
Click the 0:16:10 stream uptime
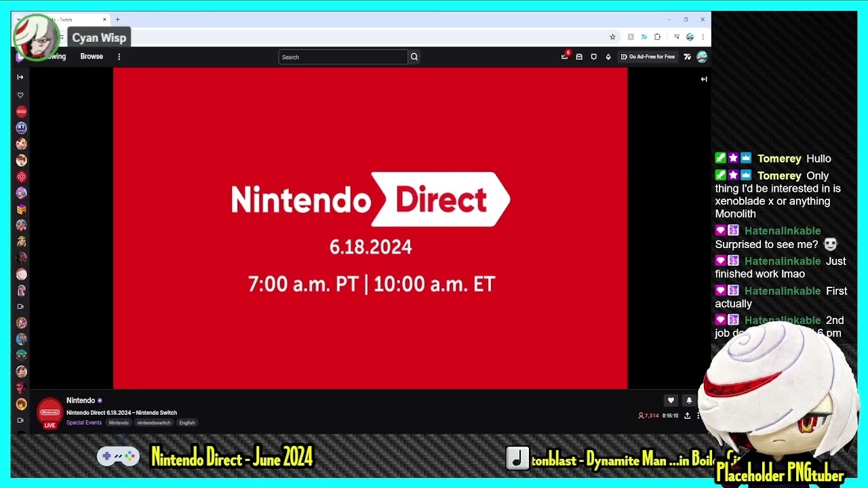click(670, 415)
